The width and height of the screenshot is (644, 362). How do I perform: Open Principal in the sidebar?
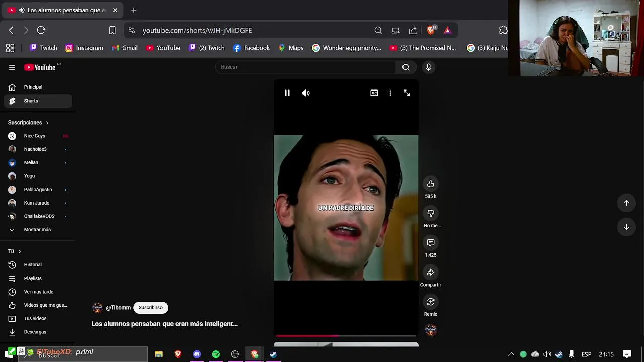click(x=38, y=87)
